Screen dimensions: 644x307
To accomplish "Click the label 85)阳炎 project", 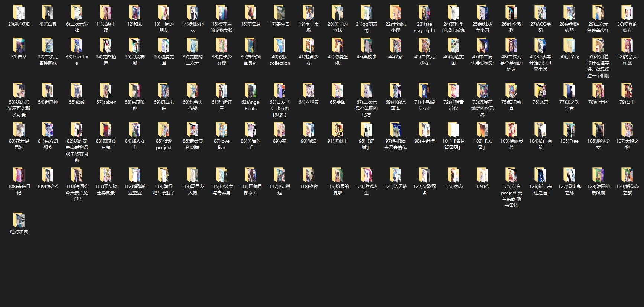I will 163,144.
